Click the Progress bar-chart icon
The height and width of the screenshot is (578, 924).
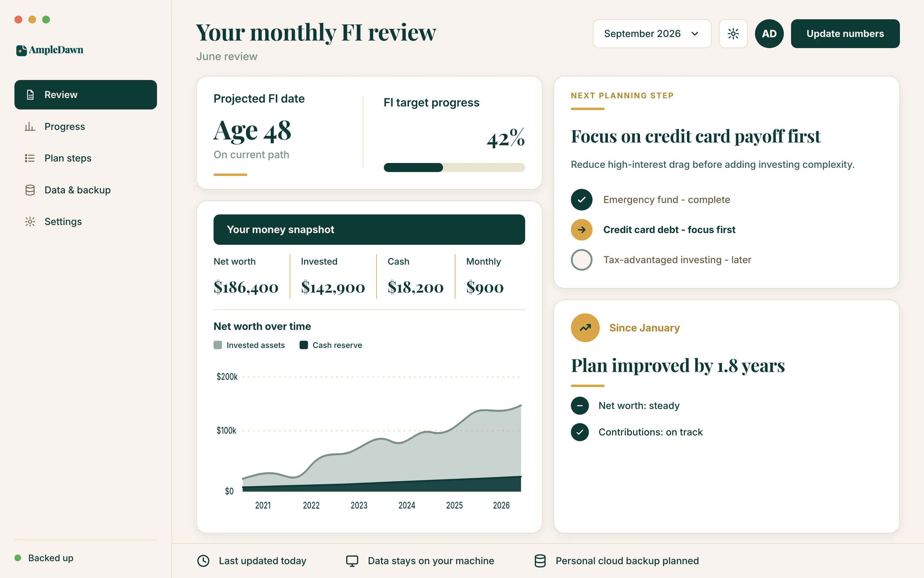click(x=30, y=127)
